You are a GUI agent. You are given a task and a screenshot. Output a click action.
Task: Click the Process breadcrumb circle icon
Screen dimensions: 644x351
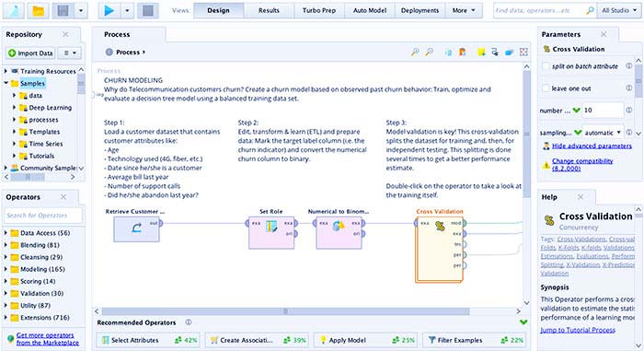pyautogui.click(x=109, y=53)
